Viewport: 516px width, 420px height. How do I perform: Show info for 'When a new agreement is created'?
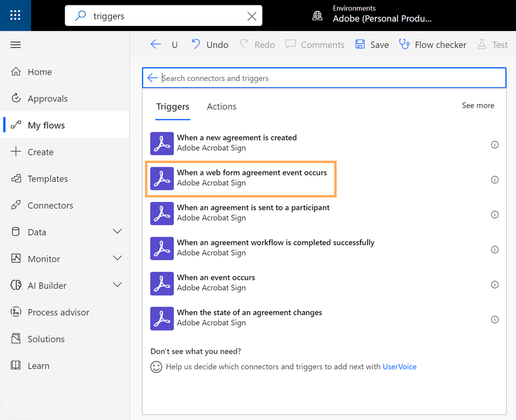tap(495, 145)
